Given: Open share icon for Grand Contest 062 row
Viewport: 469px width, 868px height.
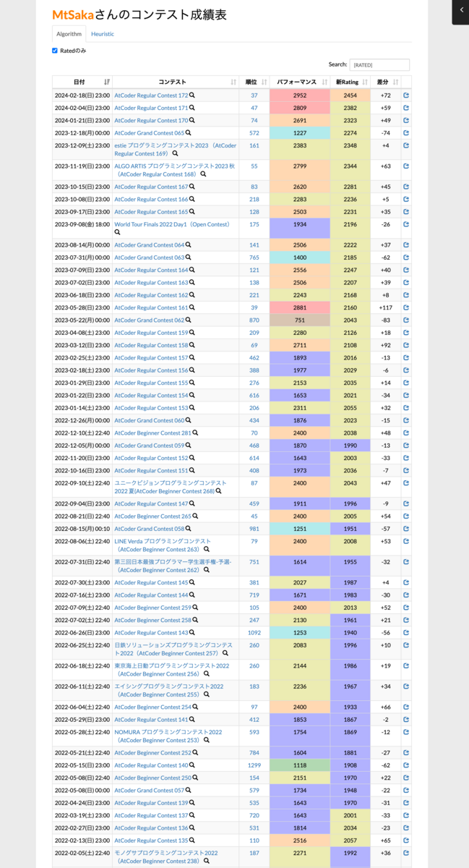Looking at the screenshot, I should [406, 320].
